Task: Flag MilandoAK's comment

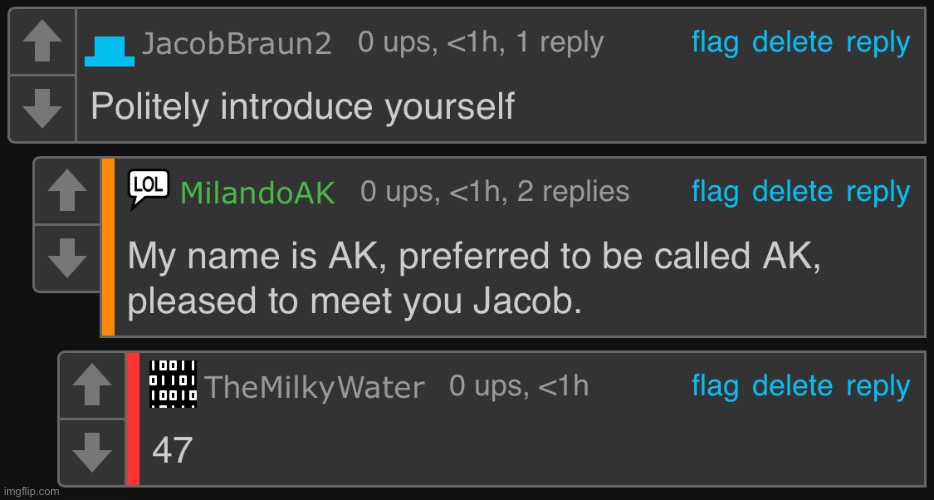Action: pyautogui.click(x=715, y=192)
